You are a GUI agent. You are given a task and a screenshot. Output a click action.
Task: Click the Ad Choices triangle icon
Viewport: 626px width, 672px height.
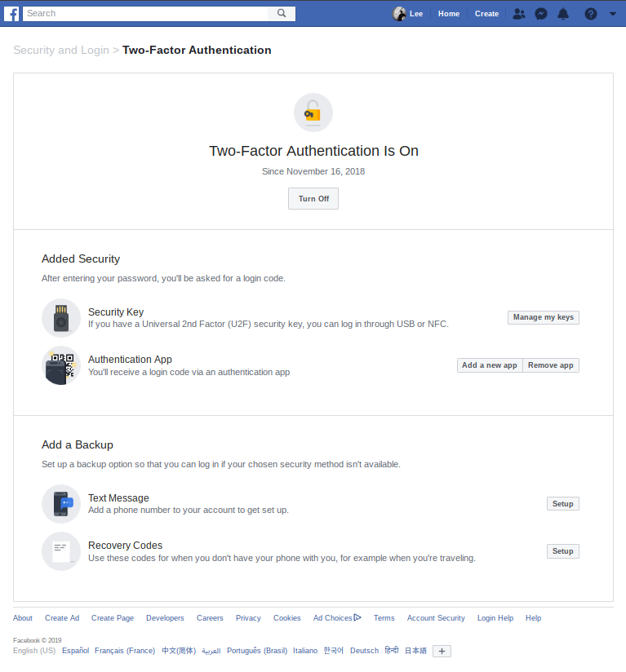coord(357,617)
